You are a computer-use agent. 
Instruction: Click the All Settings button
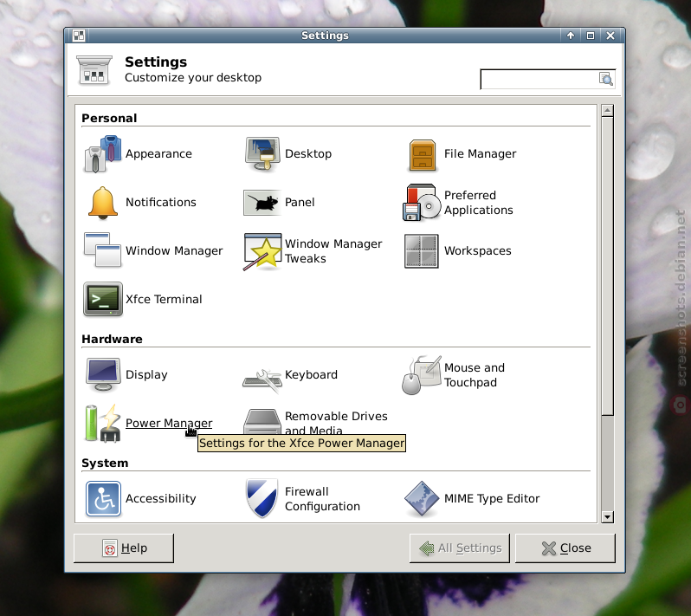[460, 548]
